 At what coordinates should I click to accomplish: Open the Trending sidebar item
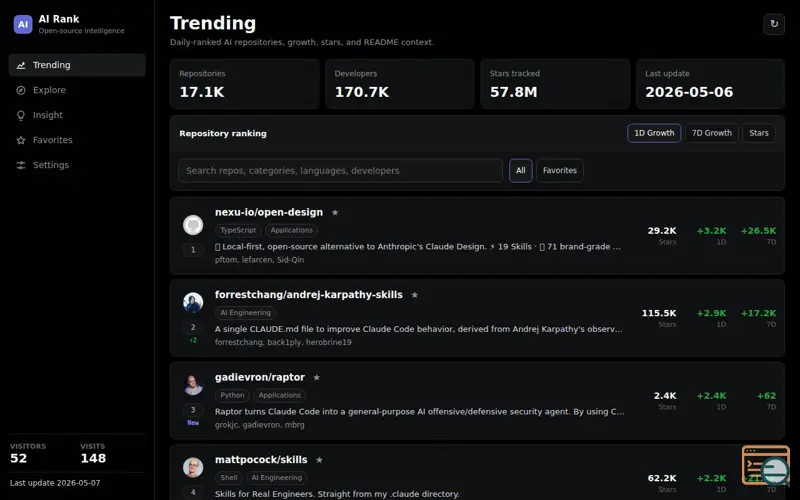77,65
